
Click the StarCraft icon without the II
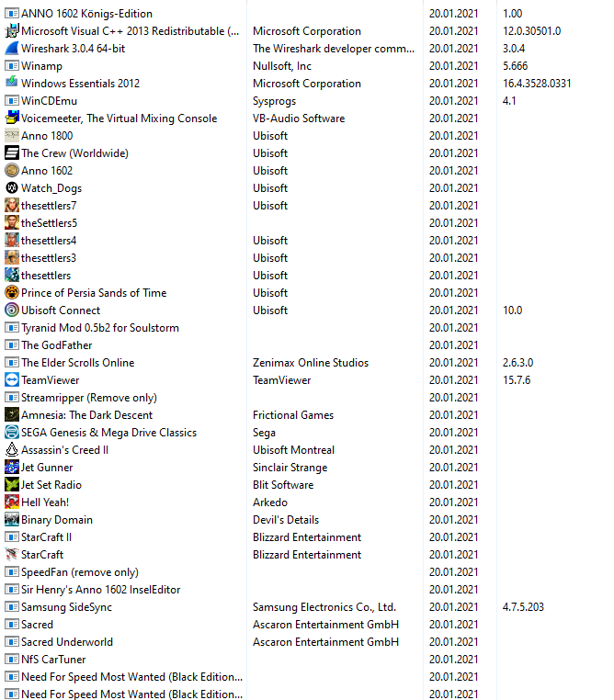click(x=12, y=554)
